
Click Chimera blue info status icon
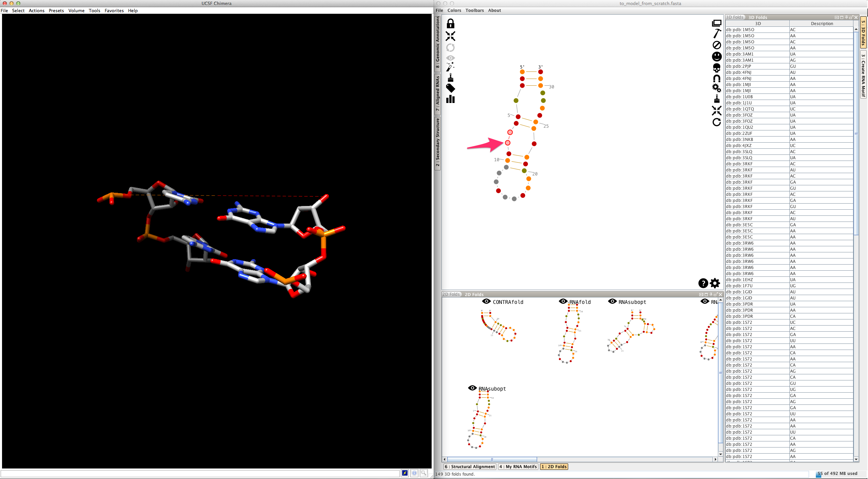(414, 473)
